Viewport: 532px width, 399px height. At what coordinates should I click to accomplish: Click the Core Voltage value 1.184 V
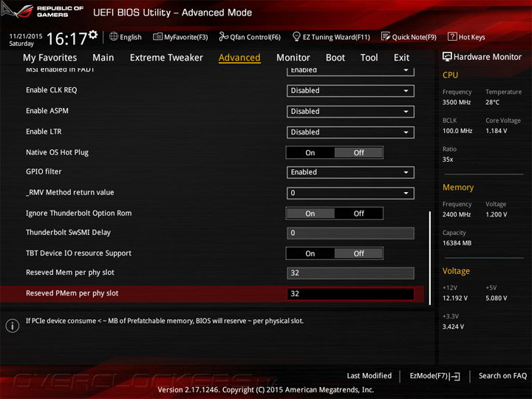click(496, 131)
